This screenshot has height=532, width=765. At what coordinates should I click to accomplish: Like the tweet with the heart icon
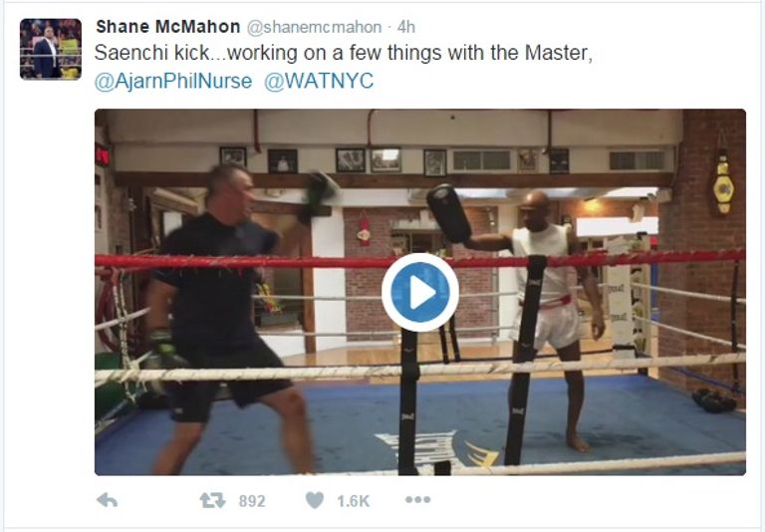click(315, 500)
